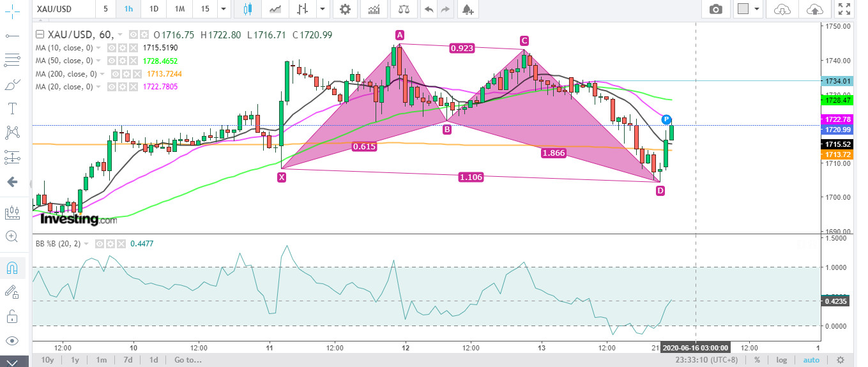
Task: Open MA (10, close, 0) settings gear
Action: [122, 48]
